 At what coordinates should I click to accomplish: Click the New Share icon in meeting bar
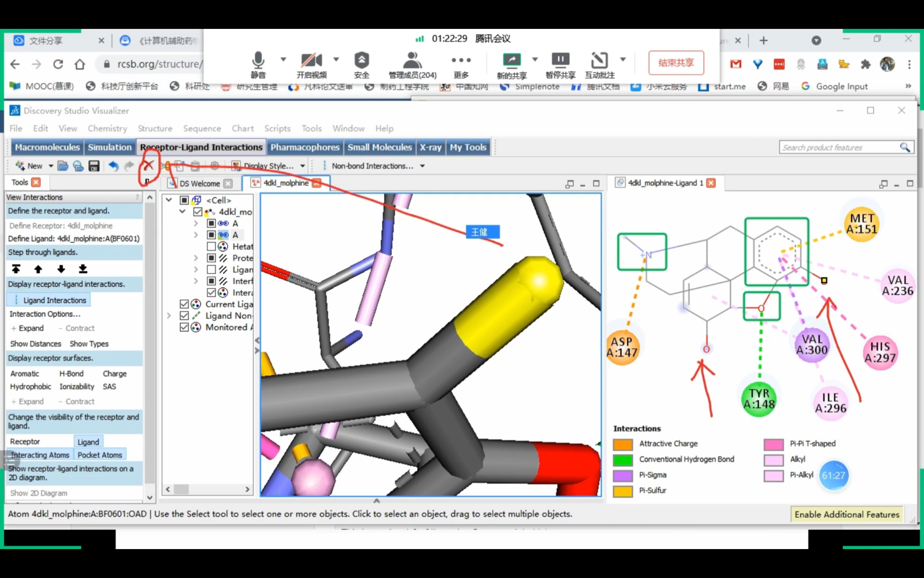click(512, 65)
